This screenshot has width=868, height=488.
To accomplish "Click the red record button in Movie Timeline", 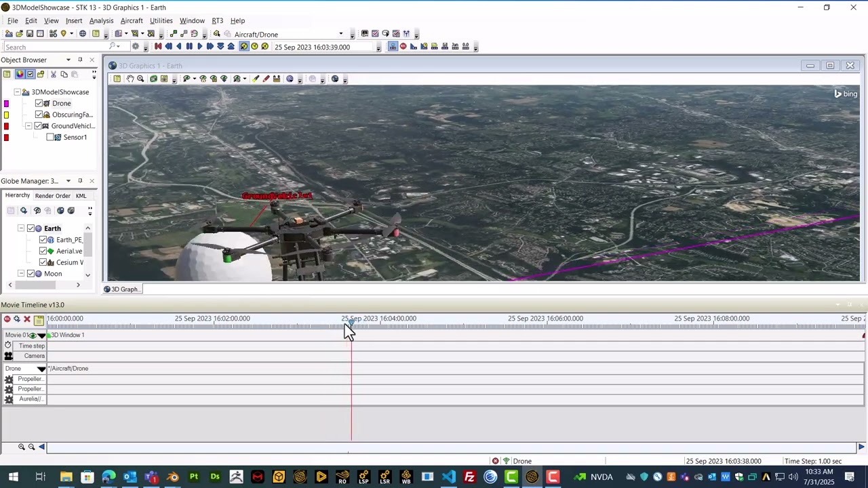I will pos(7,319).
